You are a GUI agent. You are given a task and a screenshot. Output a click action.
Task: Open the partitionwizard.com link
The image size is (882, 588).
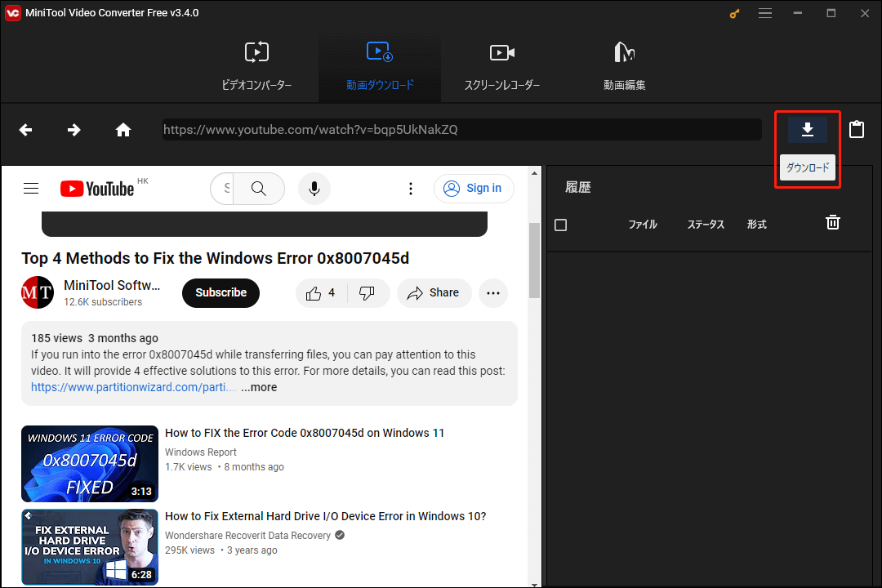(134, 387)
